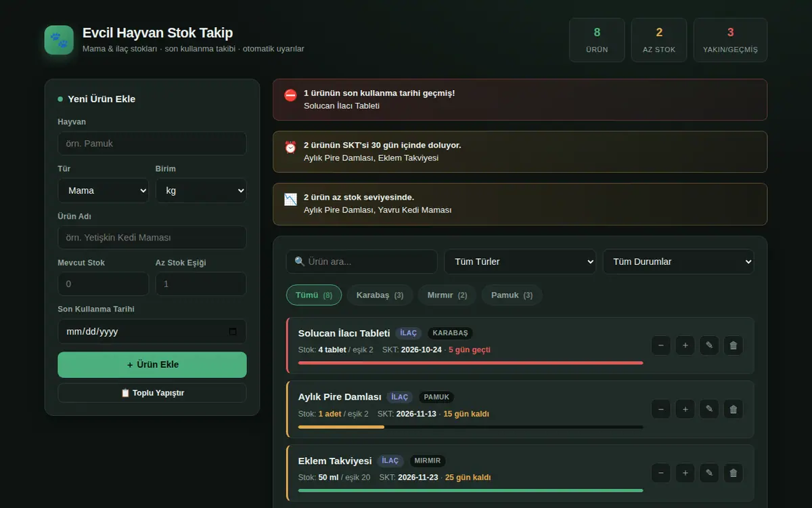Click the Yakın/Geçmiş counter card

coord(730,40)
